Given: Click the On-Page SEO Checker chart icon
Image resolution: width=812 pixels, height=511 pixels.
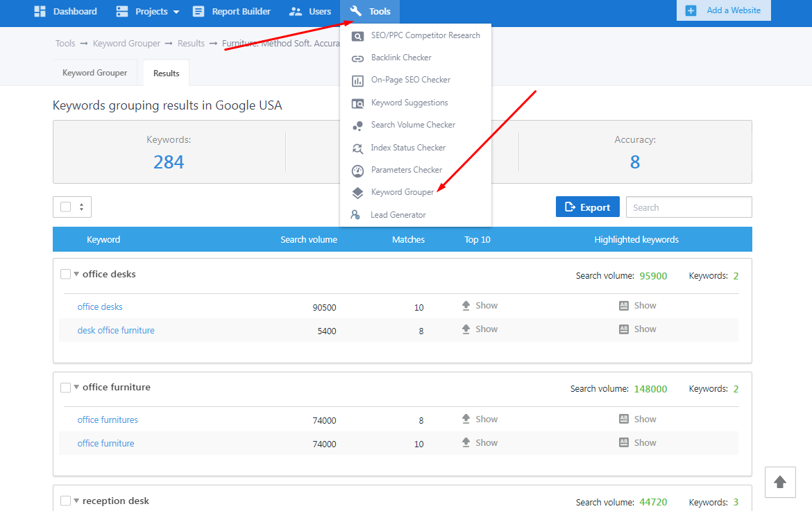Looking at the screenshot, I should (357, 80).
